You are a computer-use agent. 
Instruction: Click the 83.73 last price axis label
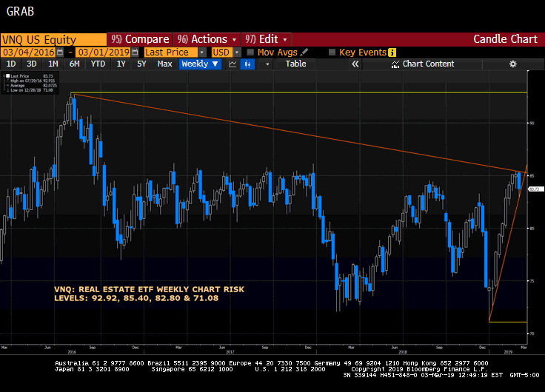tap(535, 189)
